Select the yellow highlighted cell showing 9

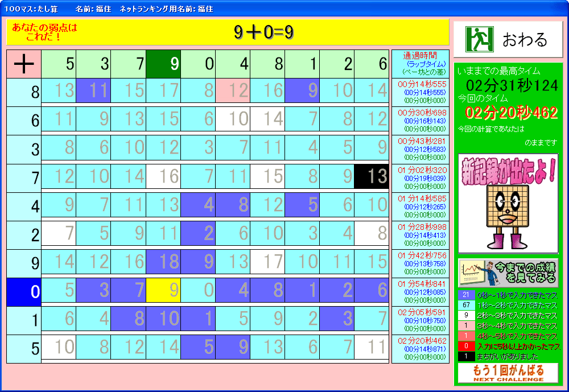click(163, 291)
